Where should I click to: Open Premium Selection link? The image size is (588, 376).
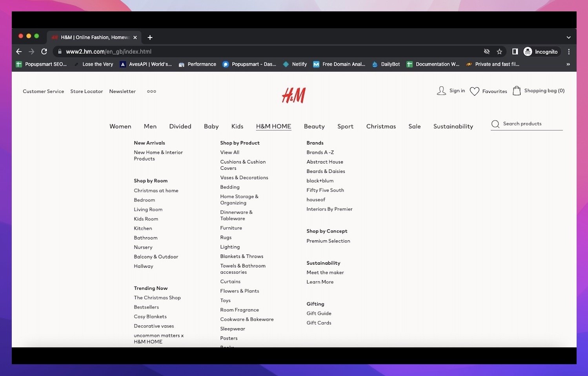point(328,241)
